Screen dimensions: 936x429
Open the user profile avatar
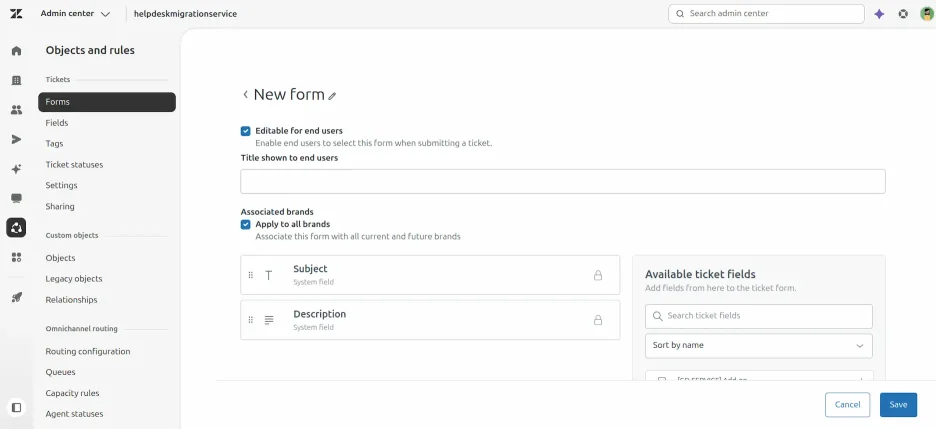(926, 14)
